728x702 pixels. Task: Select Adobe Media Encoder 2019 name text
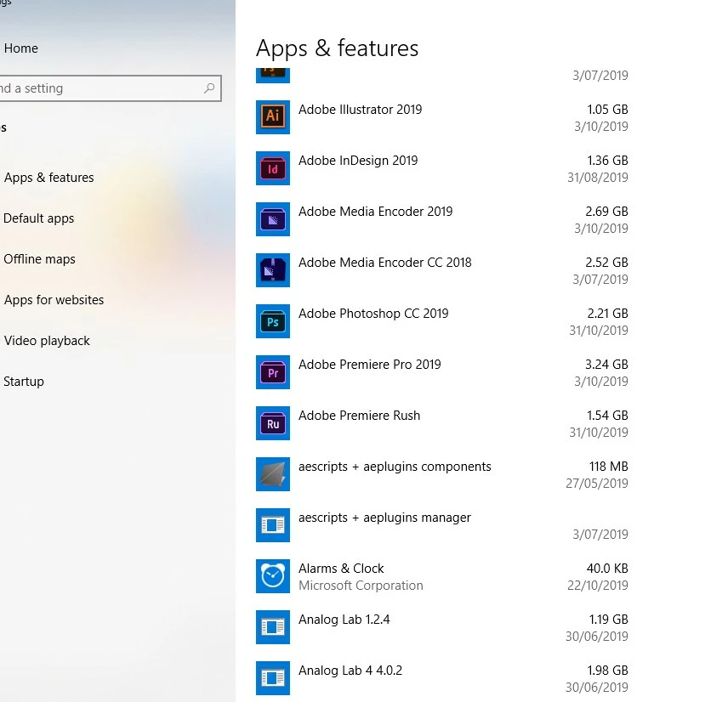376,212
